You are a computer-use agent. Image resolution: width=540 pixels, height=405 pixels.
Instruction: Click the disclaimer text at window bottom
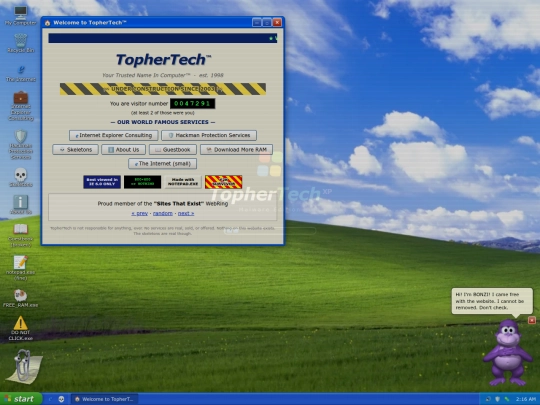point(163,231)
